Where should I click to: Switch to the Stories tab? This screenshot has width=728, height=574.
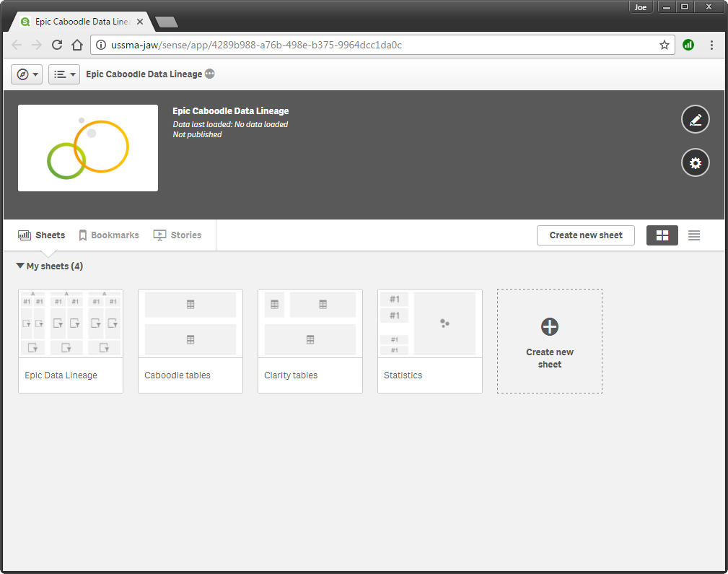[x=177, y=235]
